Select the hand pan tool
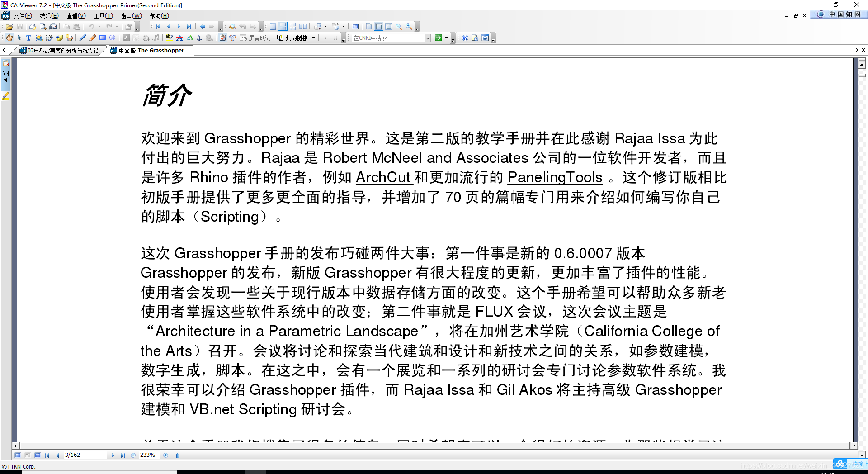Screen dimensions: 868x474 (x=9, y=38)
